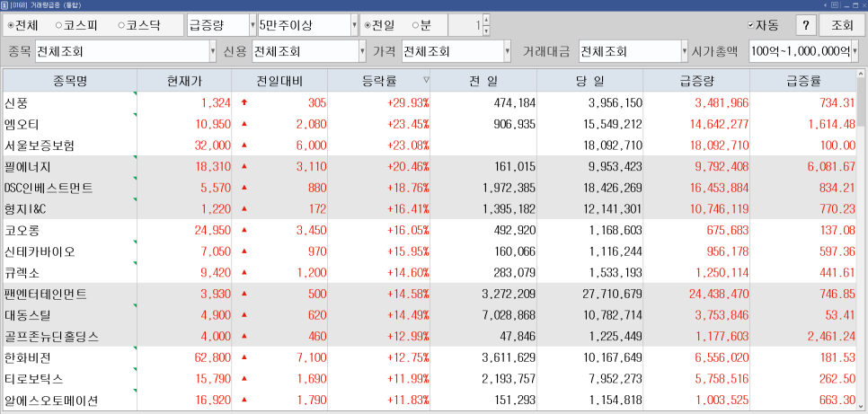Select the 코오롱 stock name
Image resolution: width=868 pixels, height=414 pixels.
click(x=22, y=230)
